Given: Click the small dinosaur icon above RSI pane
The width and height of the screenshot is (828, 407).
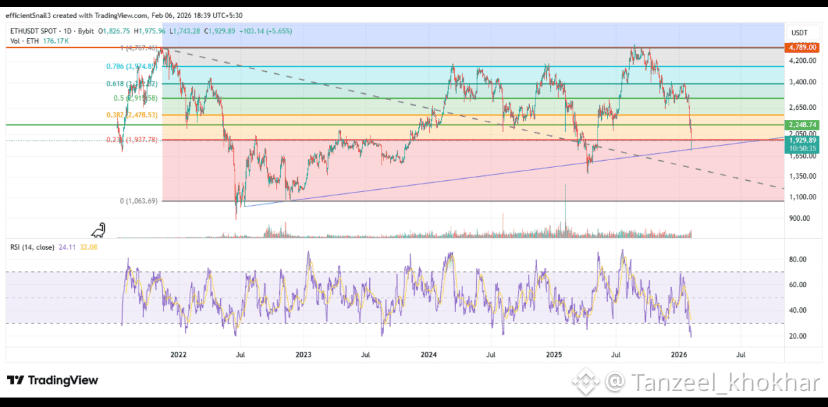Looking at the screenshot, I should click(99, 230).
